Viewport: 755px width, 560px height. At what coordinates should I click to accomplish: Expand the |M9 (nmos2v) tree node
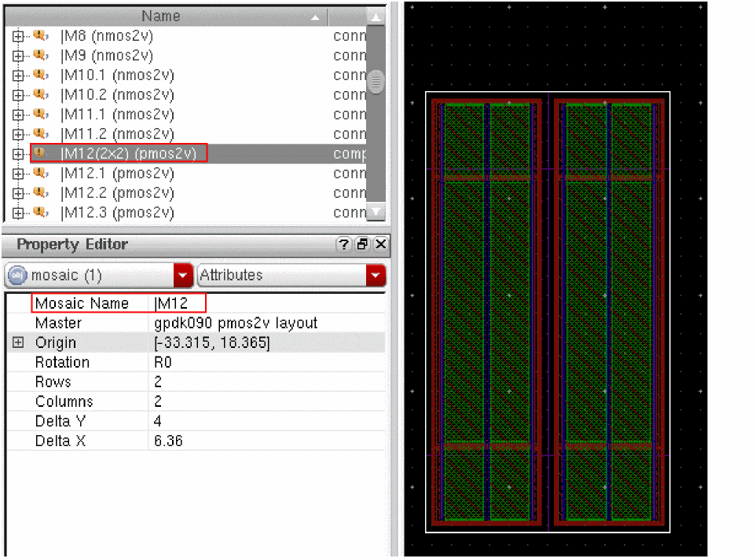click(18, 56)
